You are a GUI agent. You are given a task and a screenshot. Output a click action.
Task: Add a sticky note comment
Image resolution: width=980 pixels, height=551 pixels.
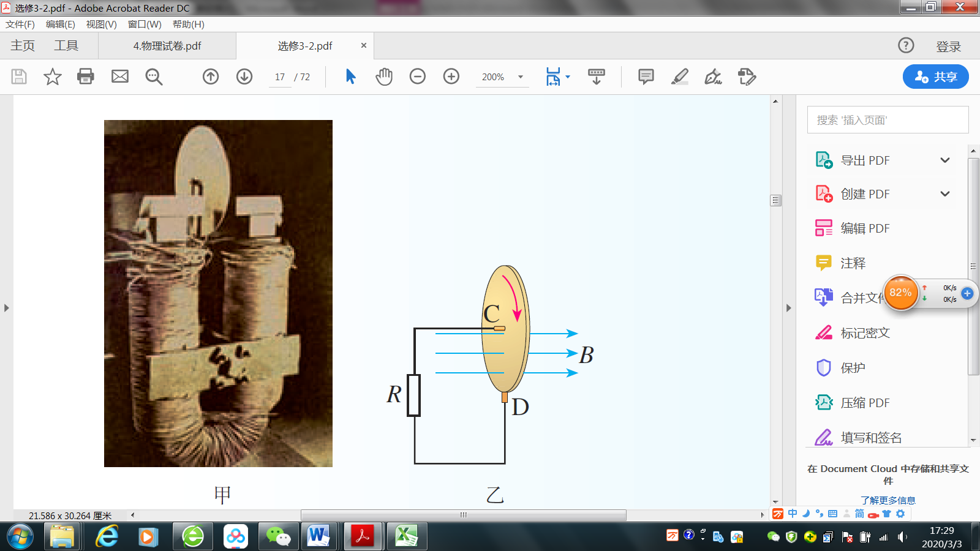646,77
